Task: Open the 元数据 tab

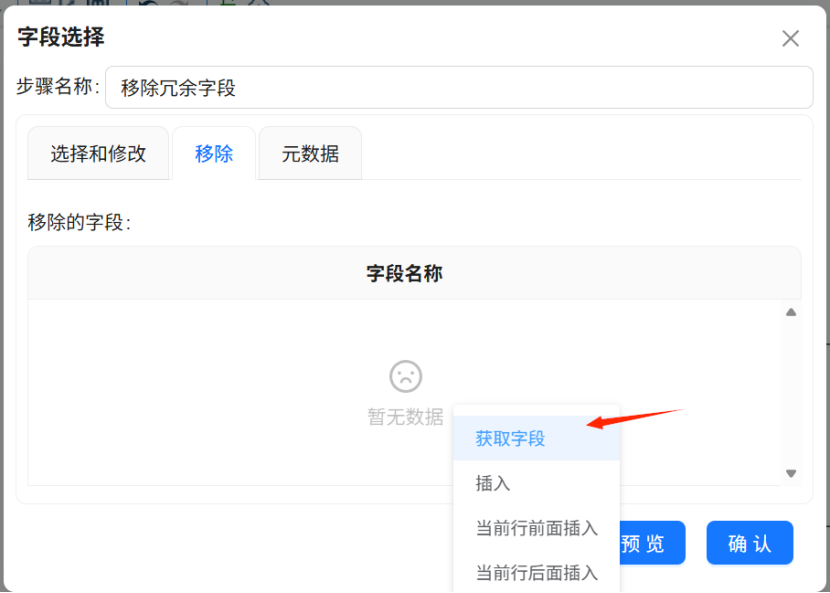Action: (310, 154)
